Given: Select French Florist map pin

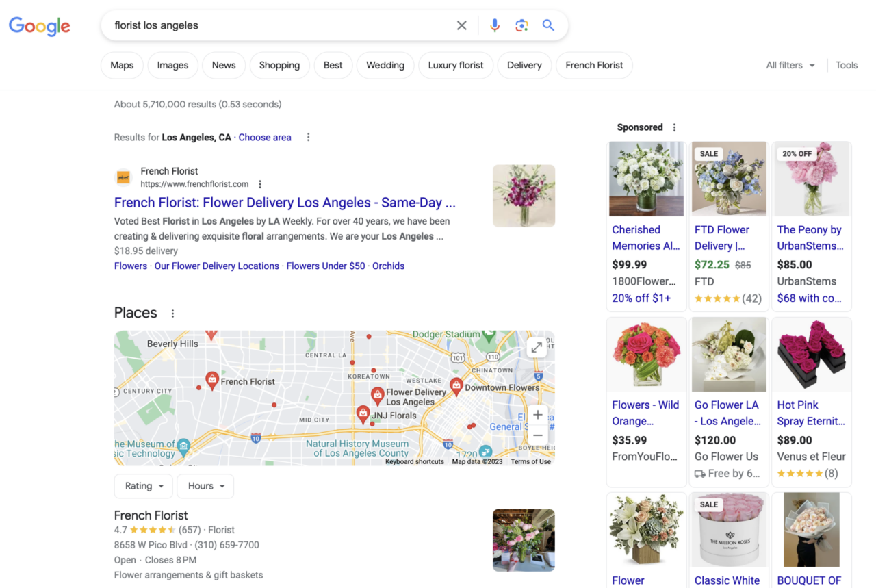Looking at the screenshot, I should pyautogui.click(x=212, y=381).
